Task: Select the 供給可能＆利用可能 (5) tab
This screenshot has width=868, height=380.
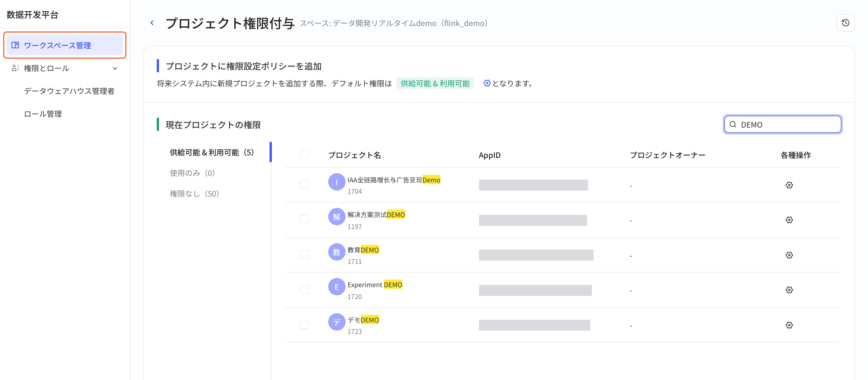Action: click(212, 152)
